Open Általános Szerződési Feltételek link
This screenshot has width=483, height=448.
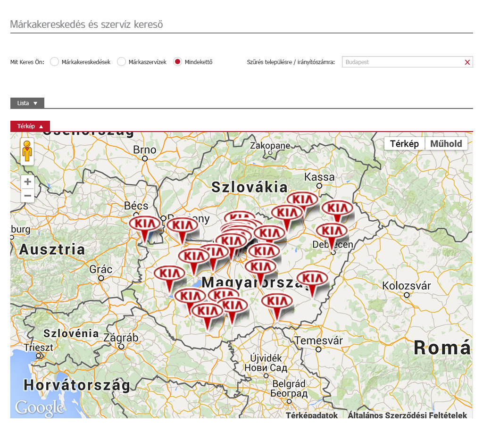(407, 415)
